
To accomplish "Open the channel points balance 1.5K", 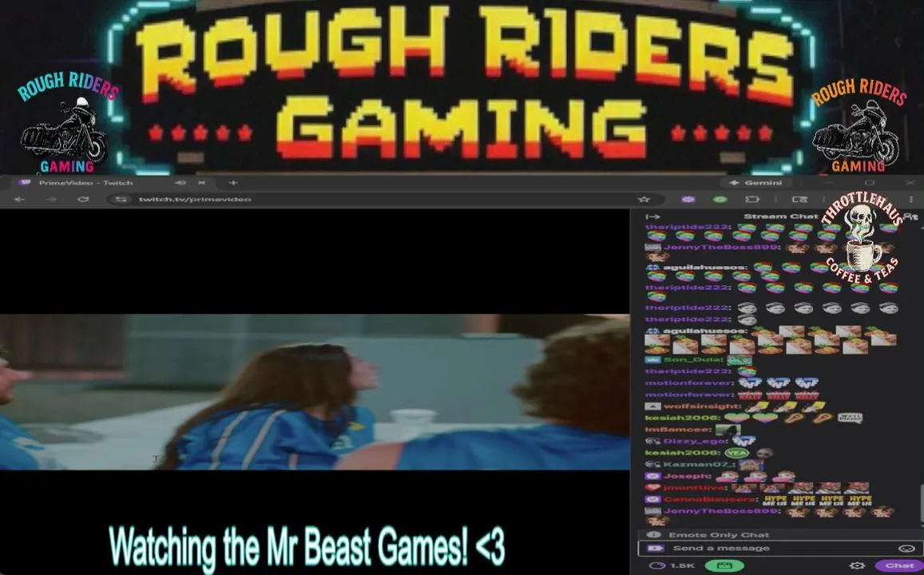I will 672,565.
